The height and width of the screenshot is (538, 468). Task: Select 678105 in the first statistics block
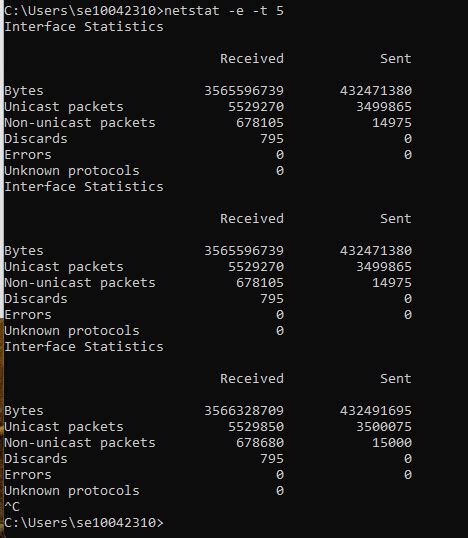click(260, 122)
